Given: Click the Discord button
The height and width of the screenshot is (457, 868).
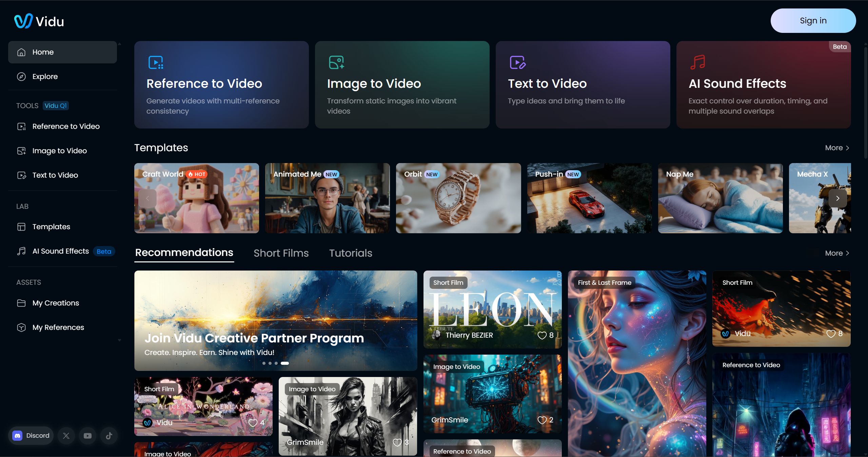Looking at the screenshot, I should point(31,436).
